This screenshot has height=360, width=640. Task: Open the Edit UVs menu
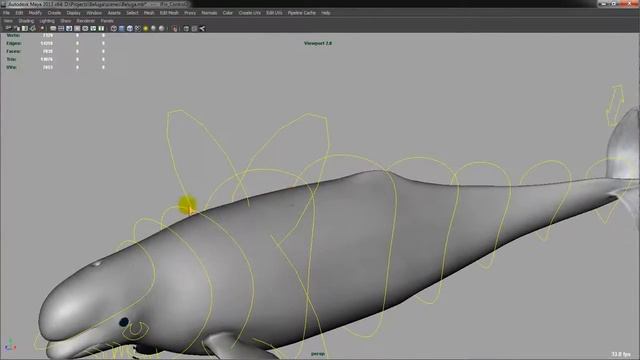point(274,13)
